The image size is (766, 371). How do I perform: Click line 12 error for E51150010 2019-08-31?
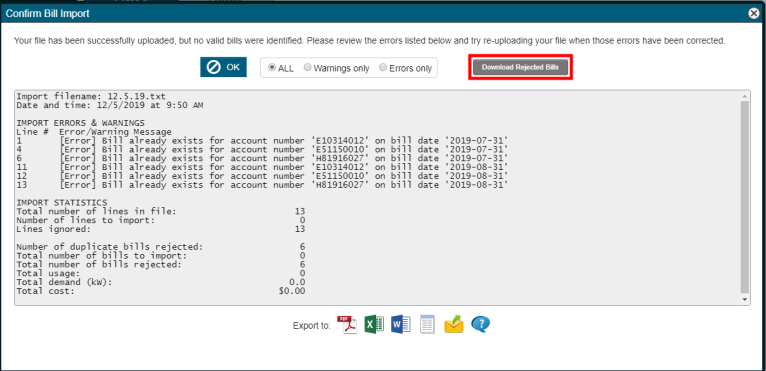262,176
